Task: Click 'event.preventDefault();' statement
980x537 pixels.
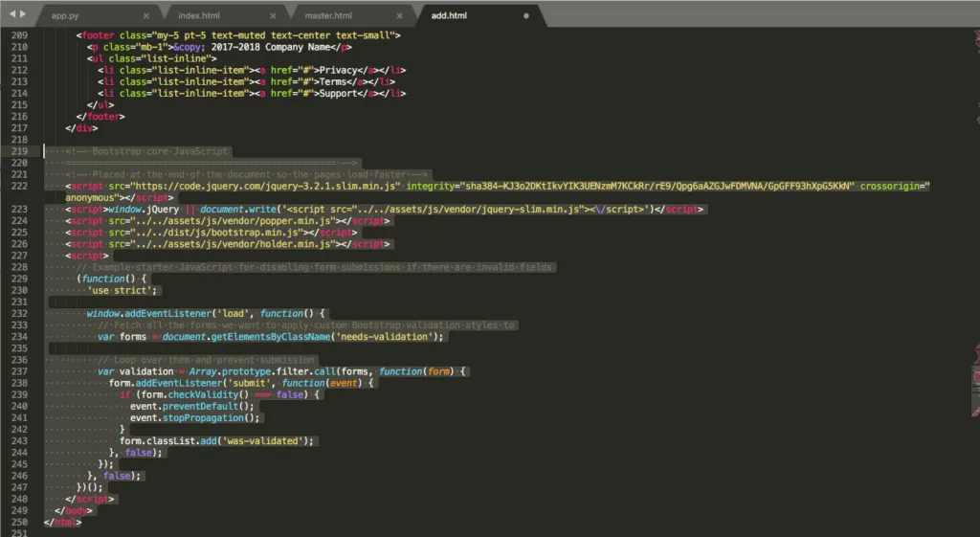Action: click(191, 407)
